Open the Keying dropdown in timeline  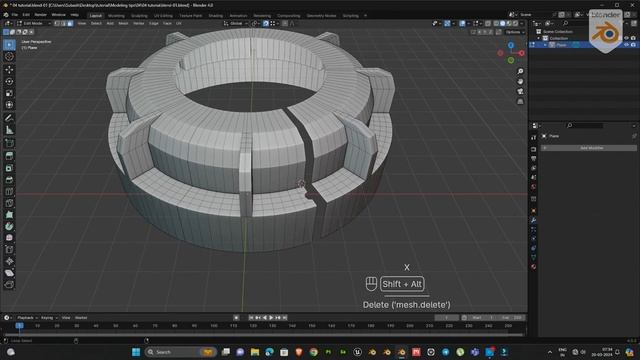(x=49, y=318)
